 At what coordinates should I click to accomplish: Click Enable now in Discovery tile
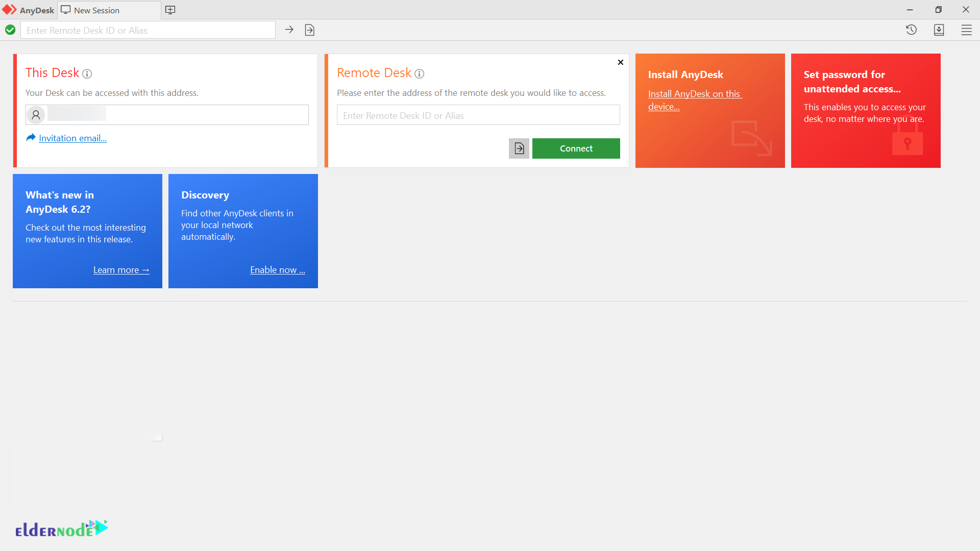point(277,270)
